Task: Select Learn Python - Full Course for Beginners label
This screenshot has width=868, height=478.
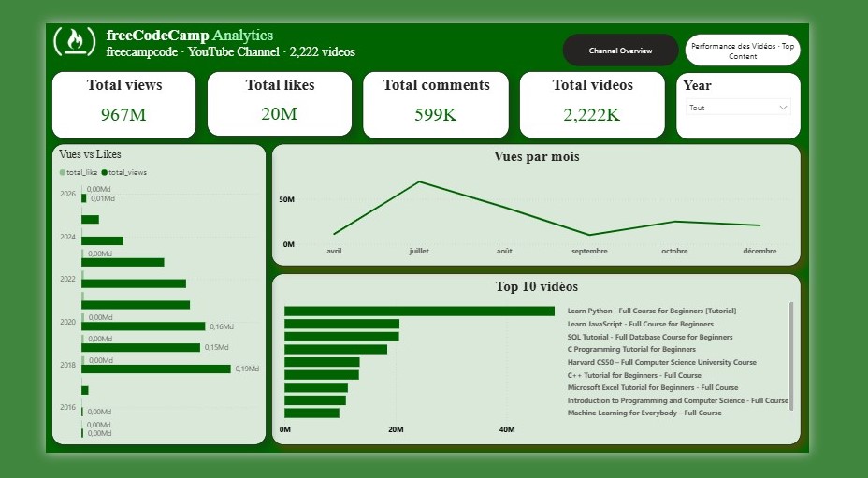Action: click(652, 311)
